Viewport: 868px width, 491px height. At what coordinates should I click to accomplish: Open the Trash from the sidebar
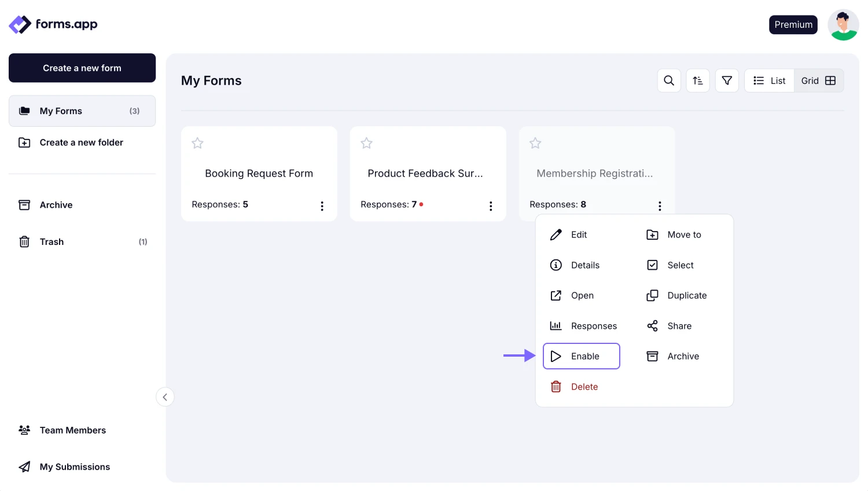pyautogui.click(x=52, y=241)
